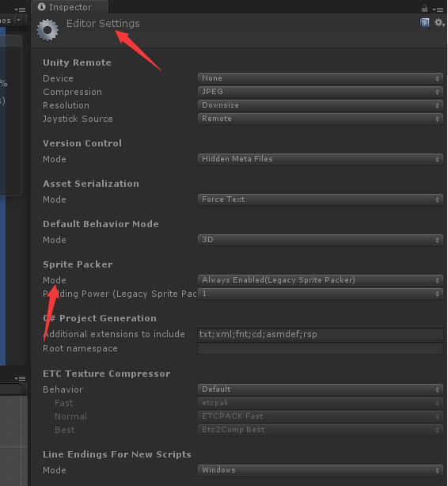This screenshot has height=486, width=448.
Task: Open Version Control Mode dropdown Hidden Meta Files
Action: pyautogui.click(x=320, y=159)
